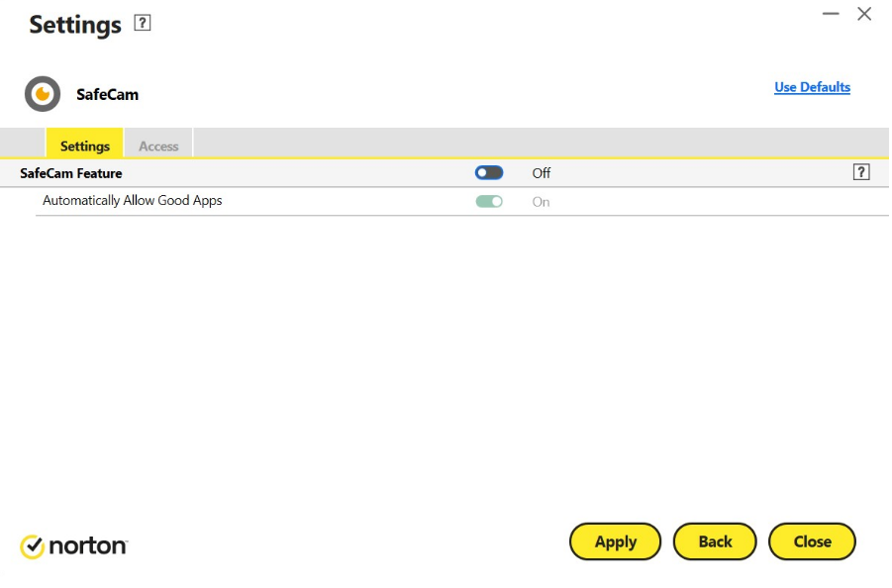The image size is (892, 588).
Task: Click the Norton logo
Action: (74, 546)
